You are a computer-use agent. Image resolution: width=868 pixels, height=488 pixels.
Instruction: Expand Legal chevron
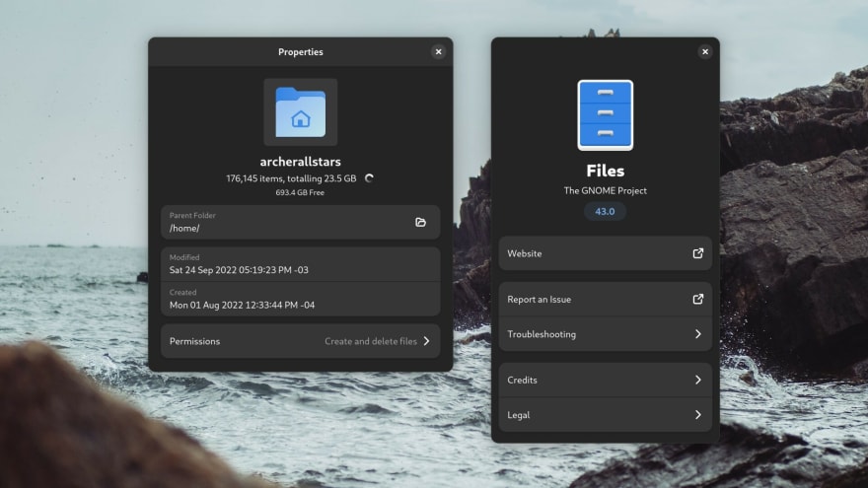tap(698, 415)
